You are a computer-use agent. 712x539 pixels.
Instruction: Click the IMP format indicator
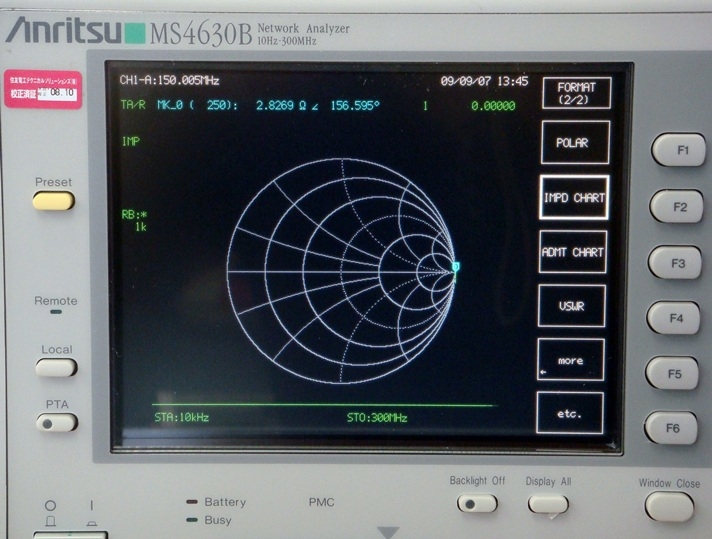(131, 141)
